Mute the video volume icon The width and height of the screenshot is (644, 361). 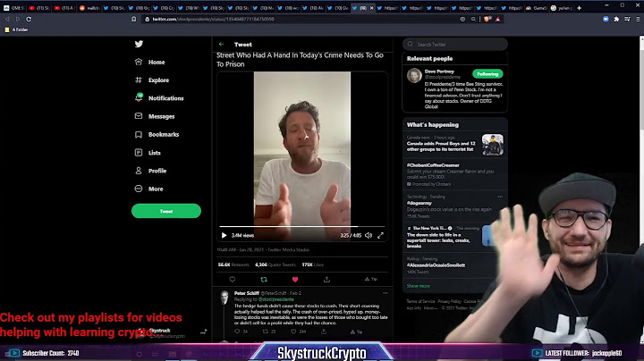coord(369,235)
